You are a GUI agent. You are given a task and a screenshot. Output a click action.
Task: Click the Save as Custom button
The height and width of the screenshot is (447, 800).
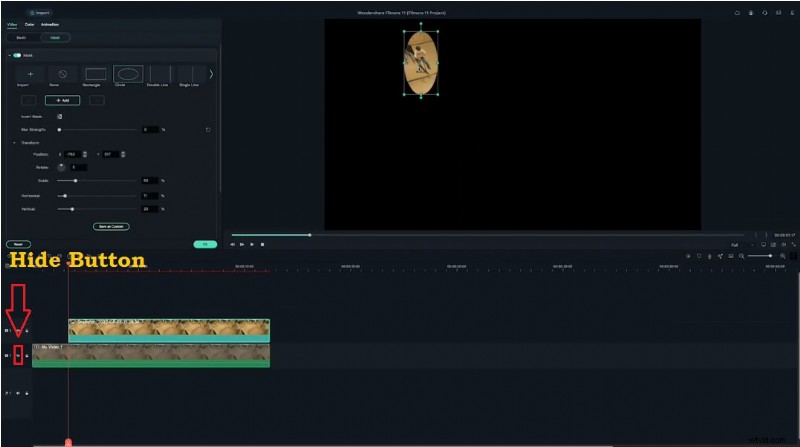[111, 226]
